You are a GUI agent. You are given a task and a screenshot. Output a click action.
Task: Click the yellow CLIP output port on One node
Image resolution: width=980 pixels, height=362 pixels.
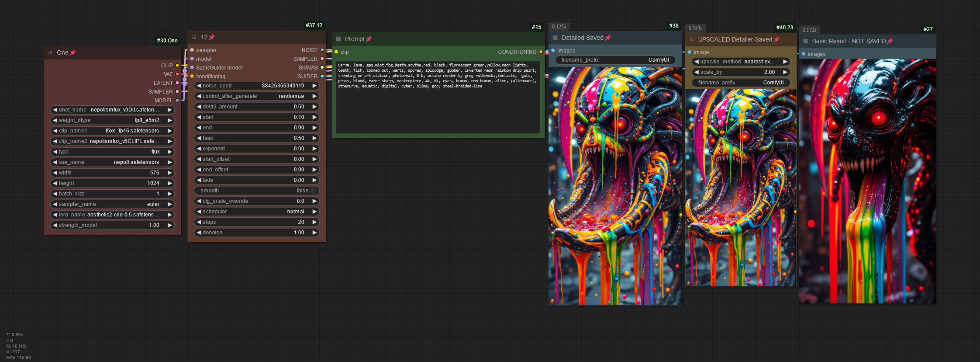177,65
